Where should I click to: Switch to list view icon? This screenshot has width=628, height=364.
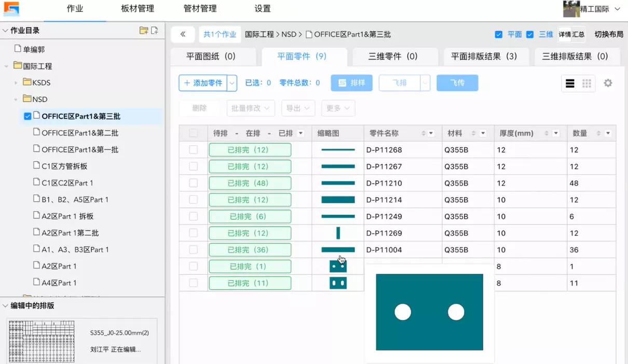[570, 83]
